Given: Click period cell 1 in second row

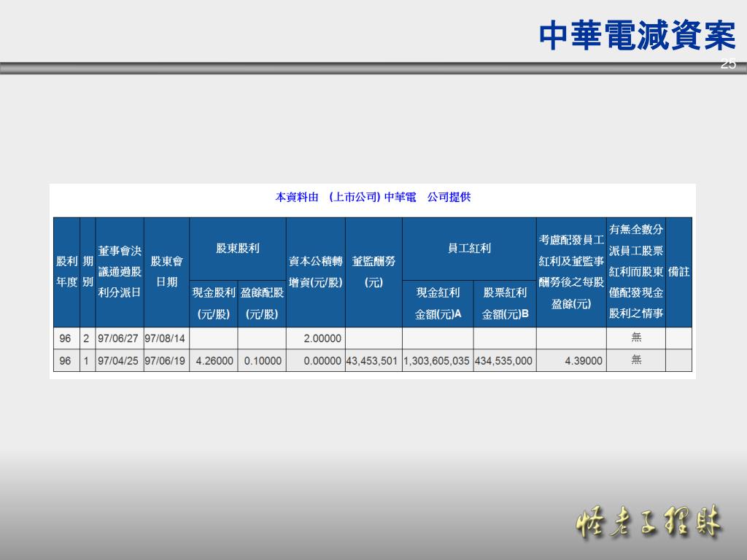Looking at the screenshot, I should (x=86, y=361).
